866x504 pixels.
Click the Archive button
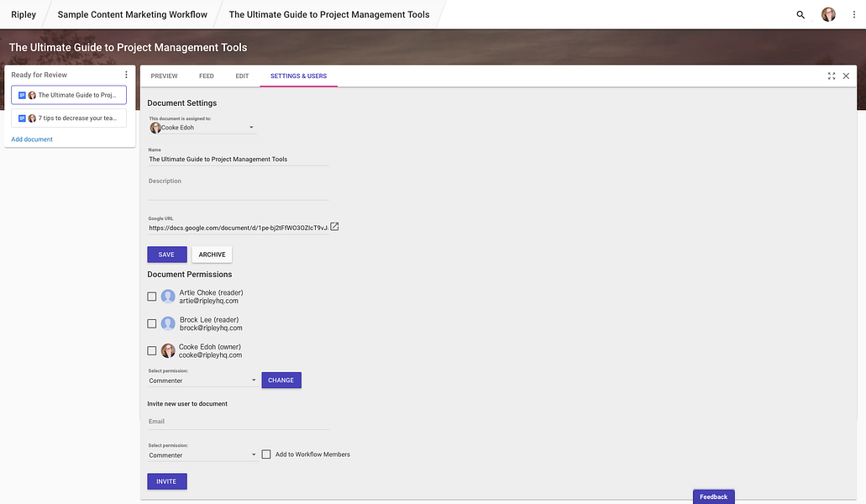[x=212, y=255]
